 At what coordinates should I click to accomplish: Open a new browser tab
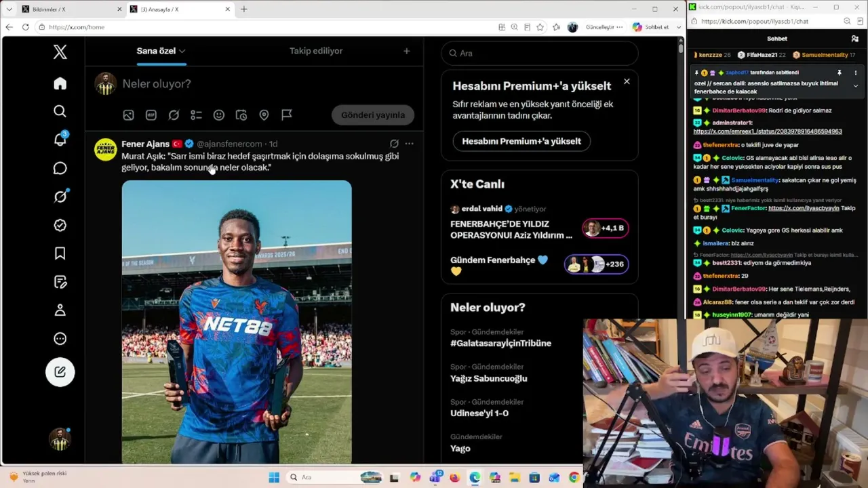point(244,9)
